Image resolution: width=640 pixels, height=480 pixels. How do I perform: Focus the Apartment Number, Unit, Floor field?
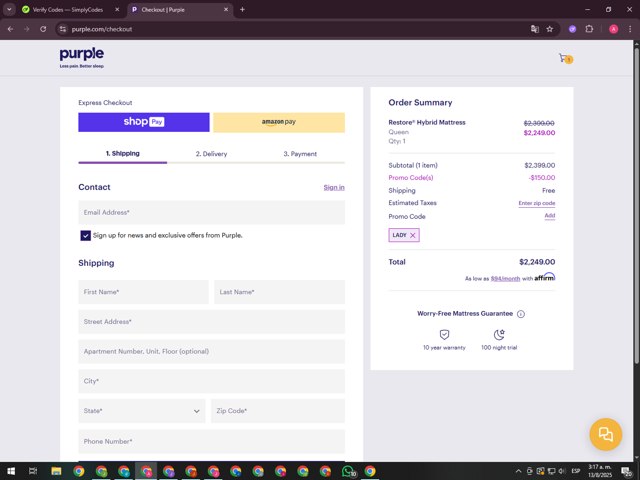(x=211, y=351)
